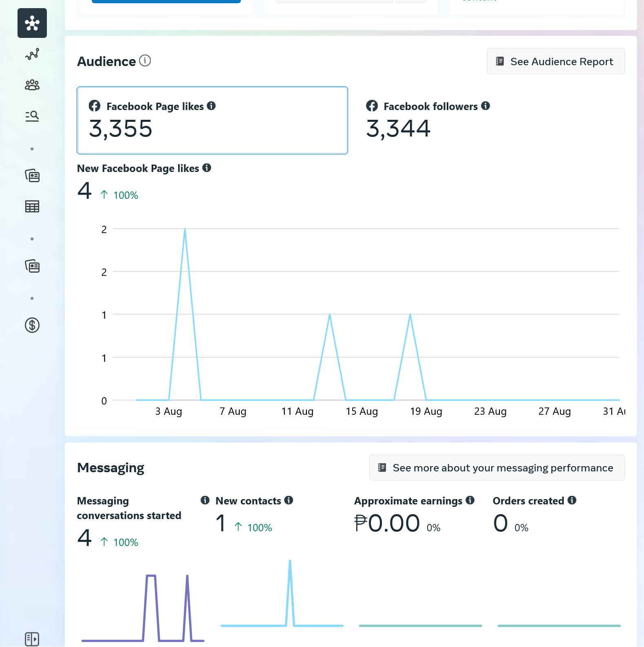
Task: Click info icon beside New Facebook Page likes
Action: [207, 168]
